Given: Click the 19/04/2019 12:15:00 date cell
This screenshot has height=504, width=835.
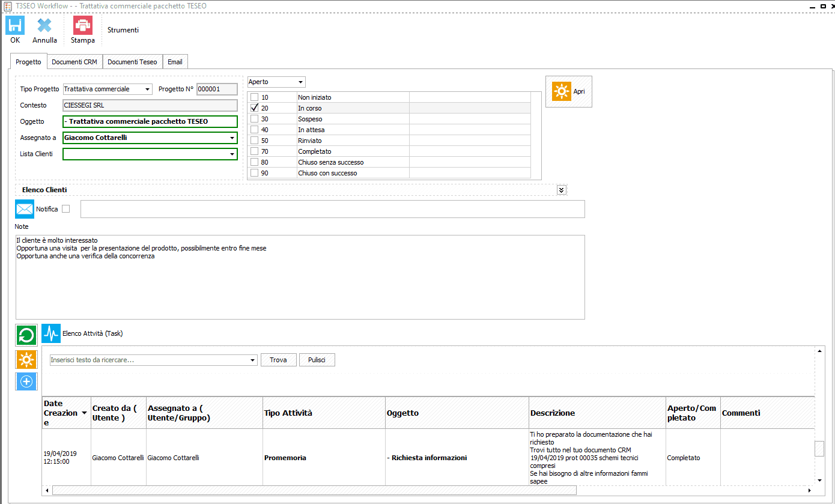Looking at the screenshot, I should 66,458.
